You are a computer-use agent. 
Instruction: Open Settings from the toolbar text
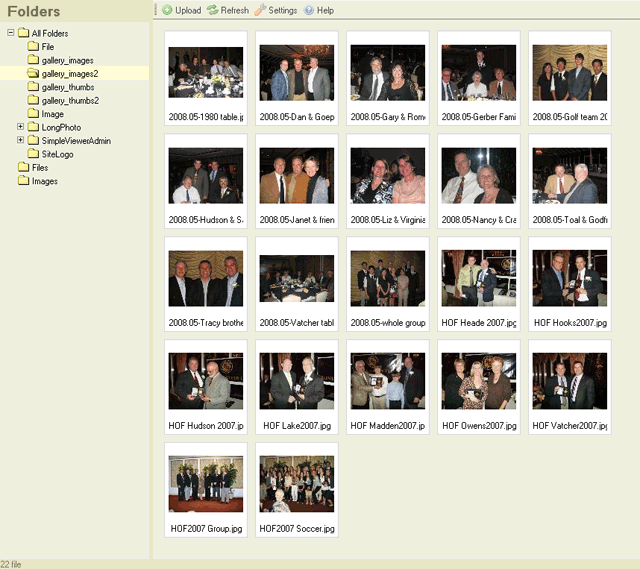coord(282,11)
